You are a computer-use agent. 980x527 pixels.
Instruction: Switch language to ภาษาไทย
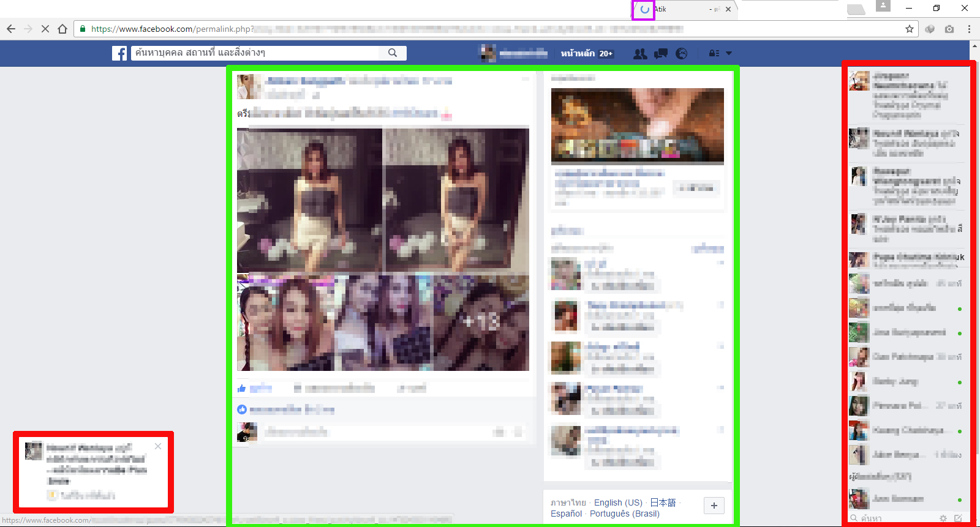click(x=568, y=503)
